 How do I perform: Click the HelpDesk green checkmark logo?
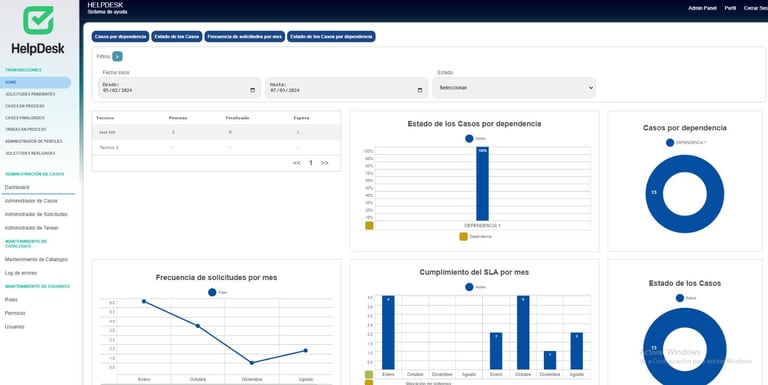38,20
